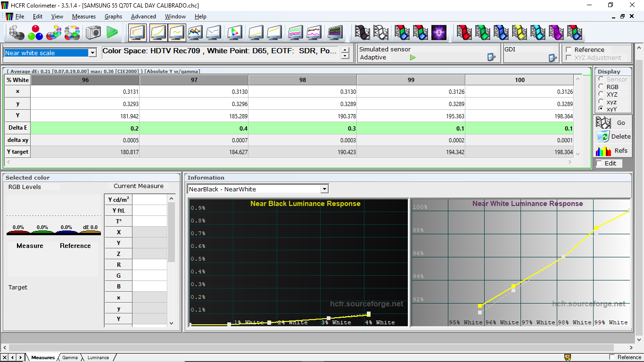Click the purple glowing pattern icon
Screen dimensions: 644x362
click(x=439, y=33)
